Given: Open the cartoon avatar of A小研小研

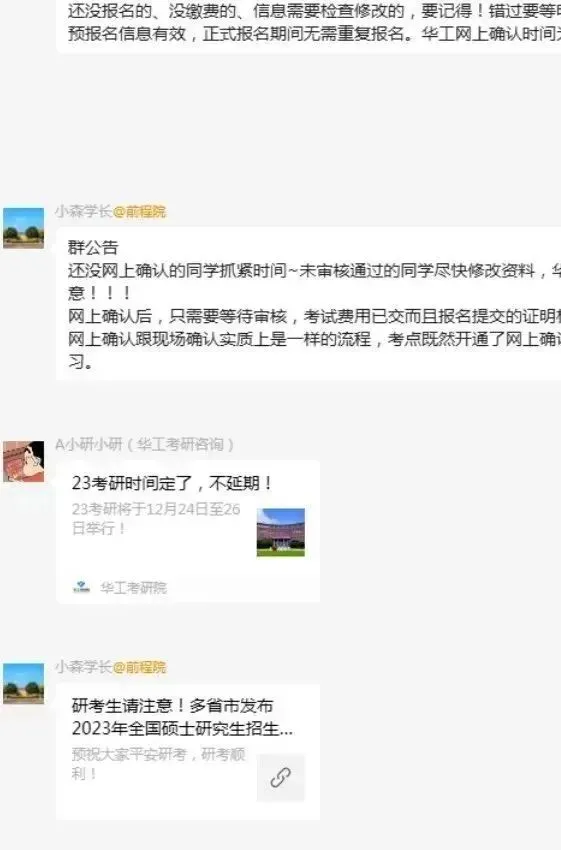Looking at the screenshot, I should click(23, 461).
